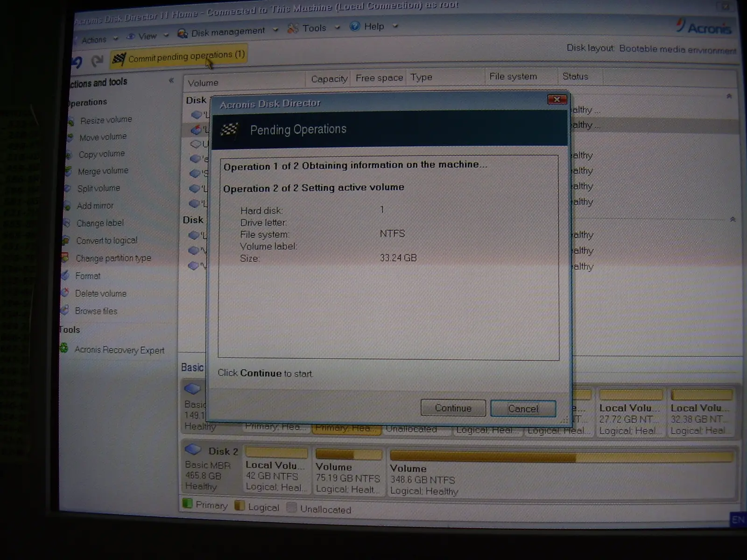747x560 pixels.
Task: Select the 27.72 GB local volume
Action: tap(631, 413)
